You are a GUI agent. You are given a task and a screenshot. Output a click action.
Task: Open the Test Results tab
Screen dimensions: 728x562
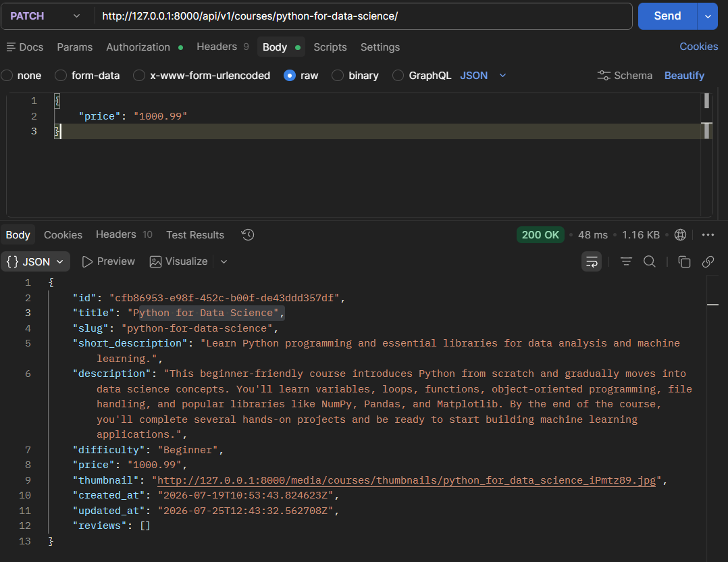(195, 235)
